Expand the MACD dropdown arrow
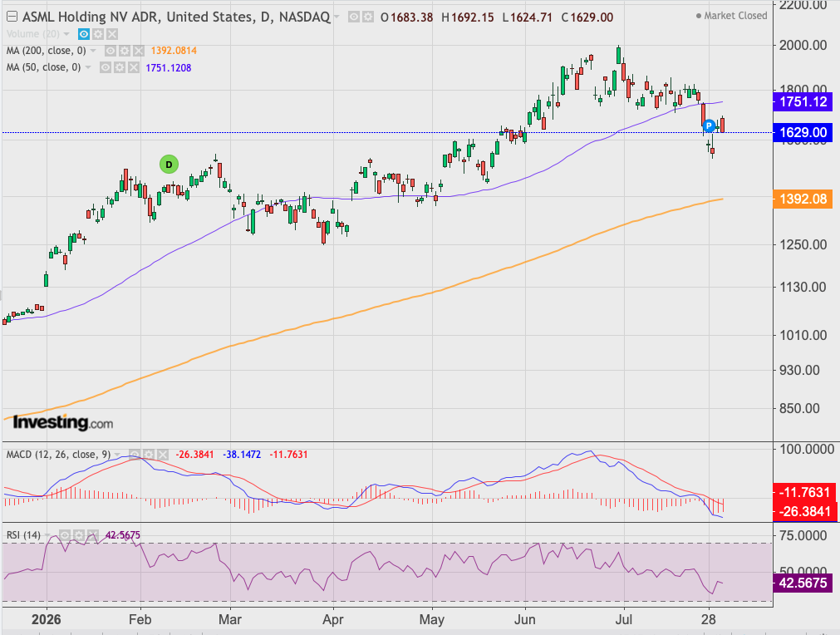 pos(117,455)
